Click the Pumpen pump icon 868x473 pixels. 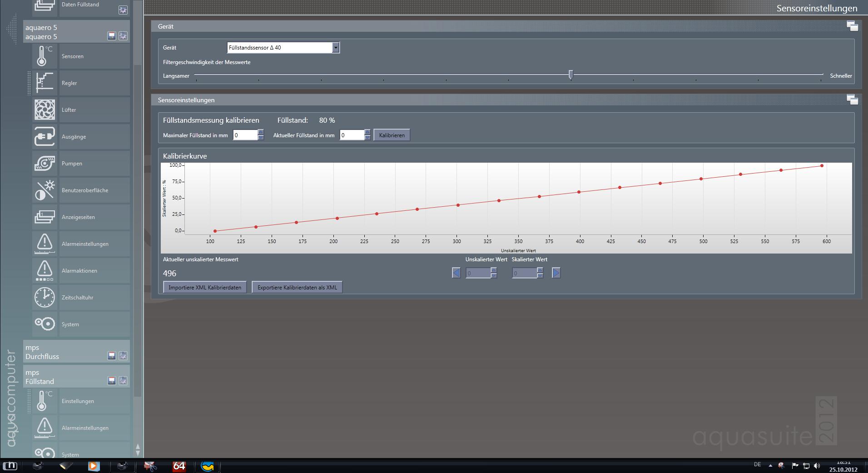tap(45, 164)
